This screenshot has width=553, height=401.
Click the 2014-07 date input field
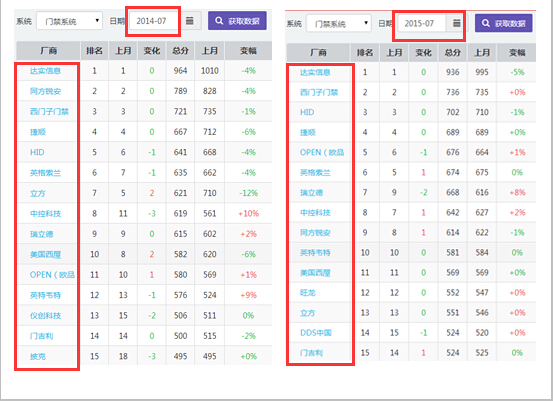153,21
